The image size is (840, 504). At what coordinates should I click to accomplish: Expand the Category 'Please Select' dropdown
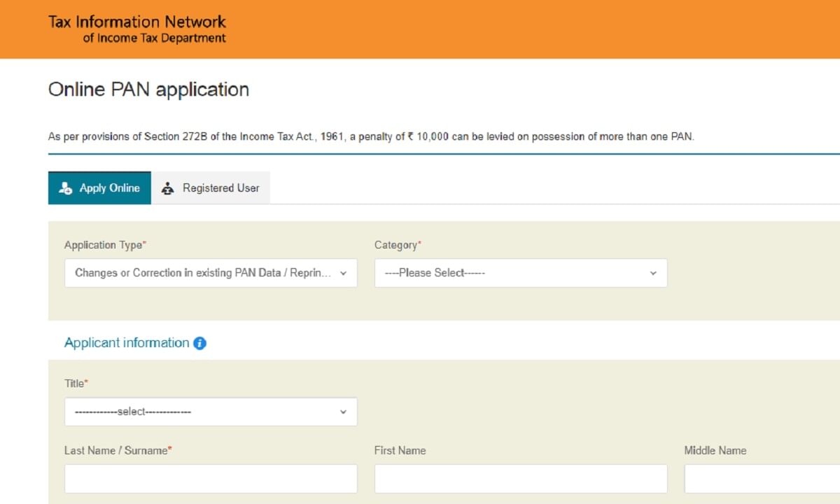click(x=520, y=273)
